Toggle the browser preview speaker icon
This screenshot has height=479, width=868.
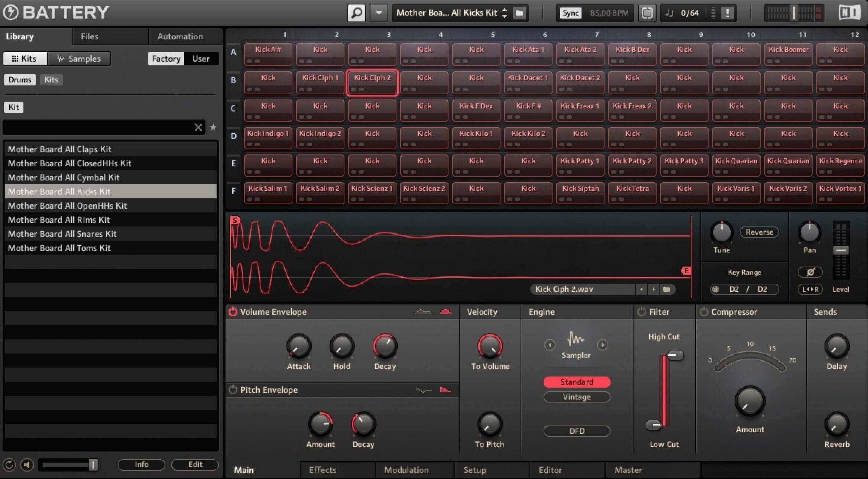[27, 465]
